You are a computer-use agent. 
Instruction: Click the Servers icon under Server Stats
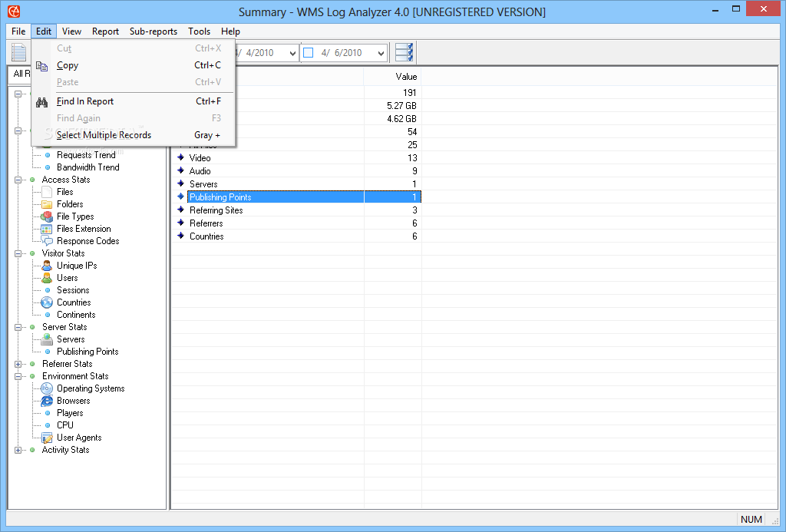[47, 339]
